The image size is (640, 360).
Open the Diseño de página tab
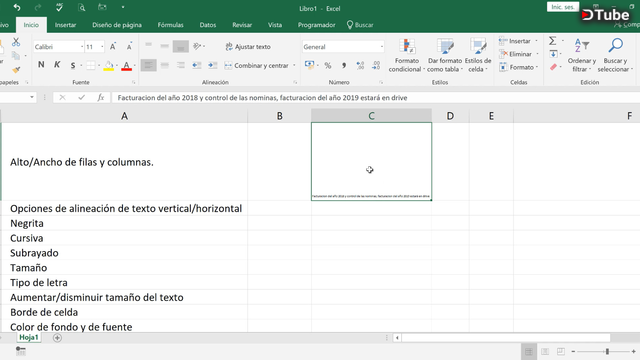117,25
